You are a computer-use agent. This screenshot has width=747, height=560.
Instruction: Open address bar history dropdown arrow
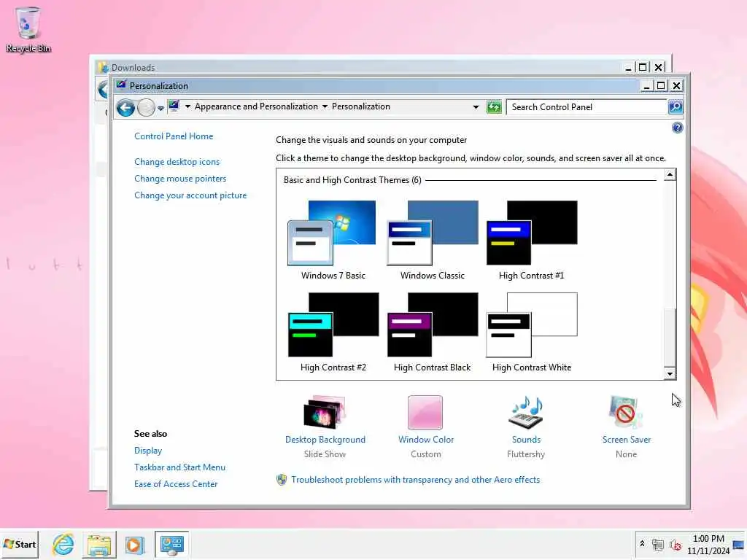[x=476, y=107]
